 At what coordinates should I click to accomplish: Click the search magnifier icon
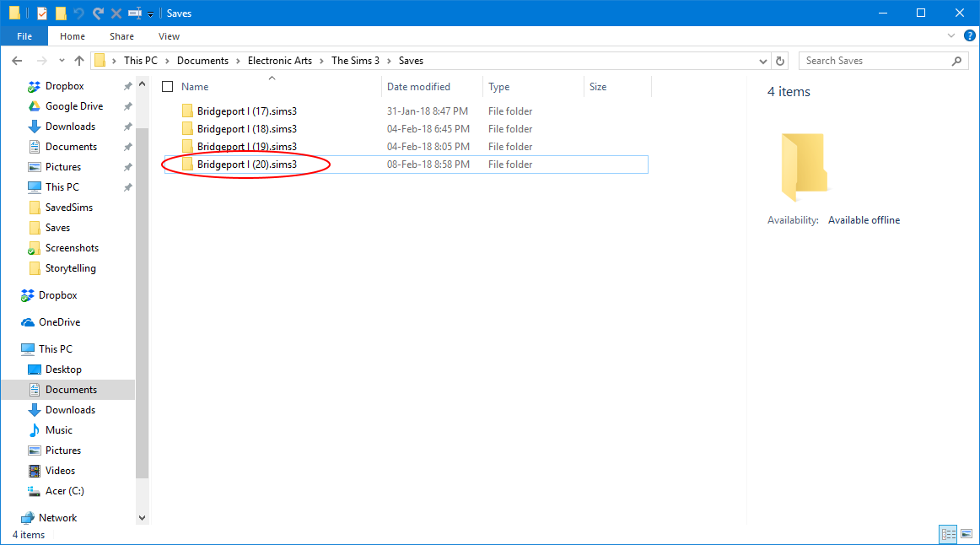tap(957, 61)
